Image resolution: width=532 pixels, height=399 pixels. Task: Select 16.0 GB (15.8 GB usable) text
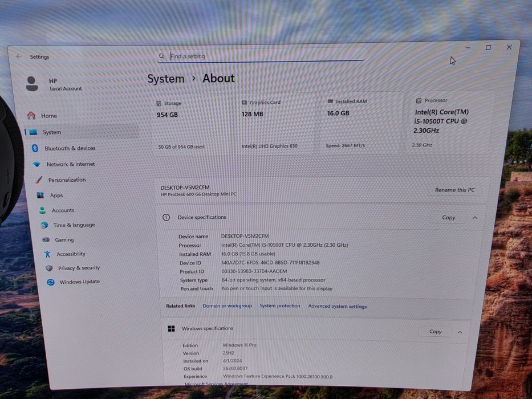248,254
